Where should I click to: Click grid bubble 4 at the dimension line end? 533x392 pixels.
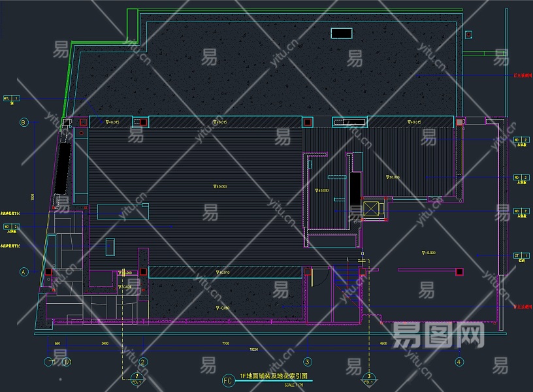click(x=459, y=362)
